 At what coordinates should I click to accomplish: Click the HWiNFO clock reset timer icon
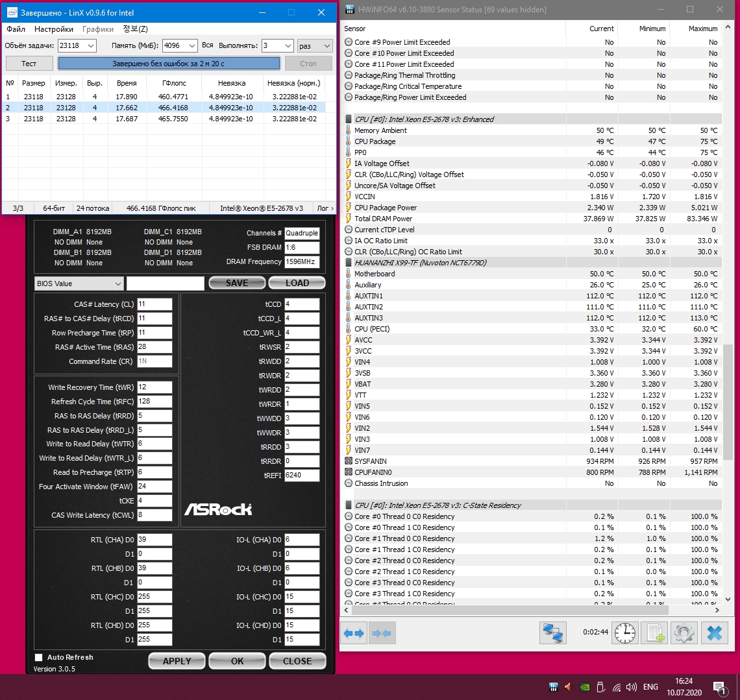coord(625,633)
